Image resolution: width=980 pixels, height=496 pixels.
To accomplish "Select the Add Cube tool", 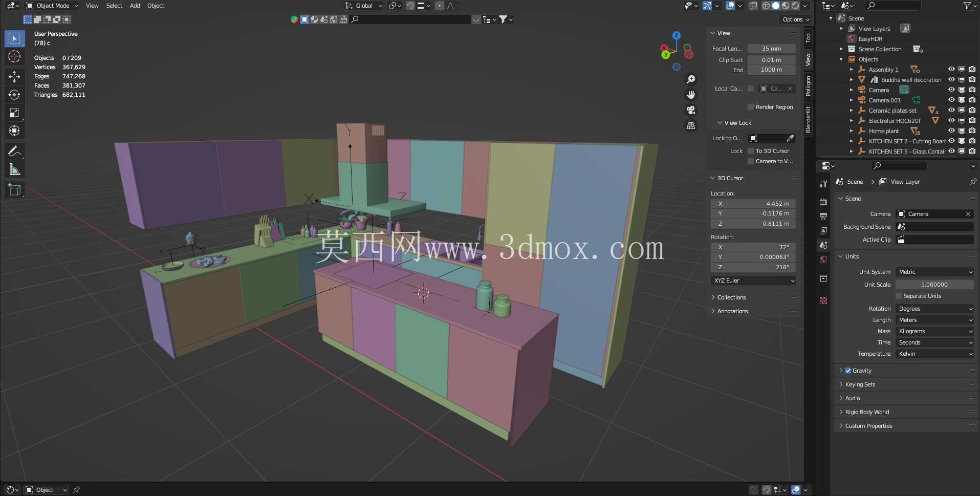I will [14, 189].
